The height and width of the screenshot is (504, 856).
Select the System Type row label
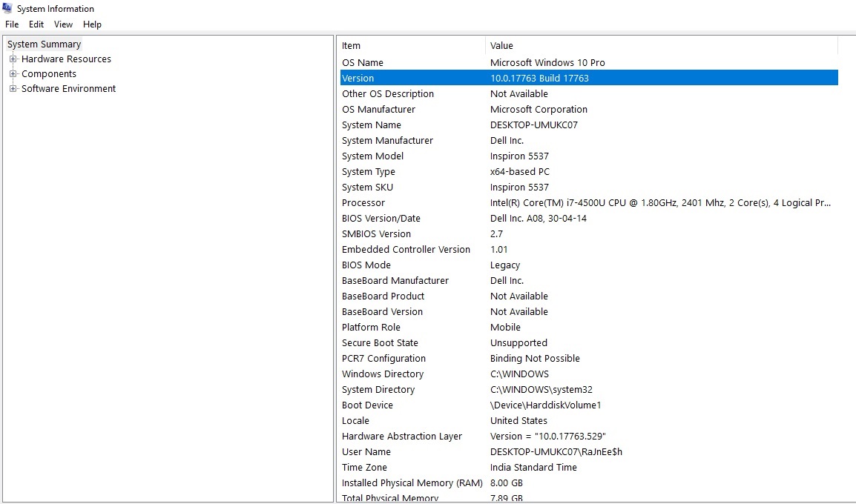pos(369,171)
